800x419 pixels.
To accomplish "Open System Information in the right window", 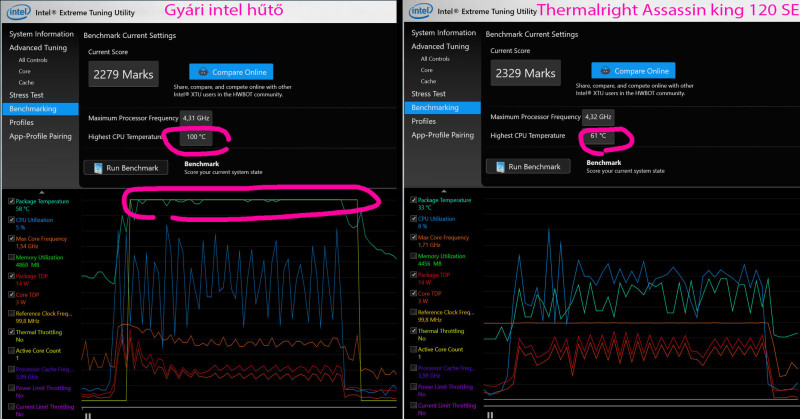I will (x=443, y=33).
